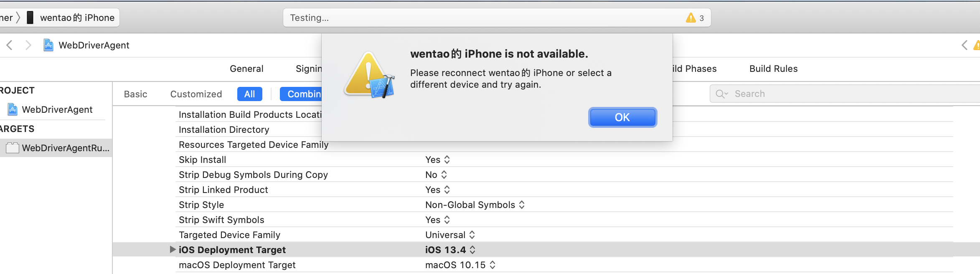Viewport: 980px width, 274px height.
Task: Click the Combined view button
Action: [302, 94]
